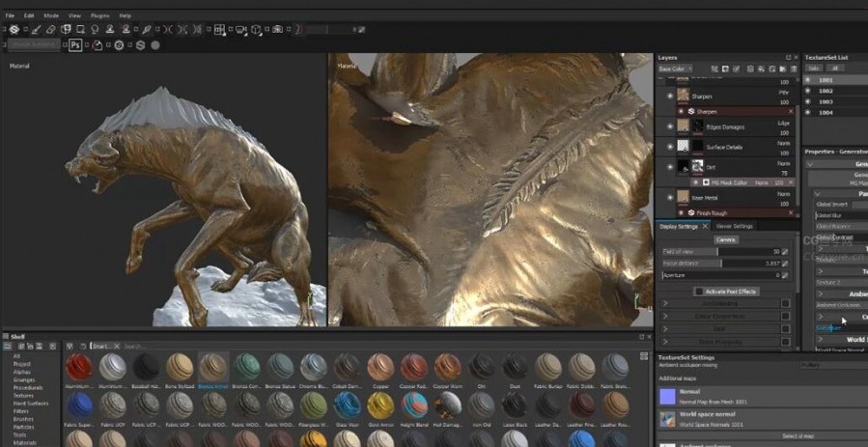Click the pencil icon beside Focus distance
868x447 pixels.
click(x=785, y=264)
